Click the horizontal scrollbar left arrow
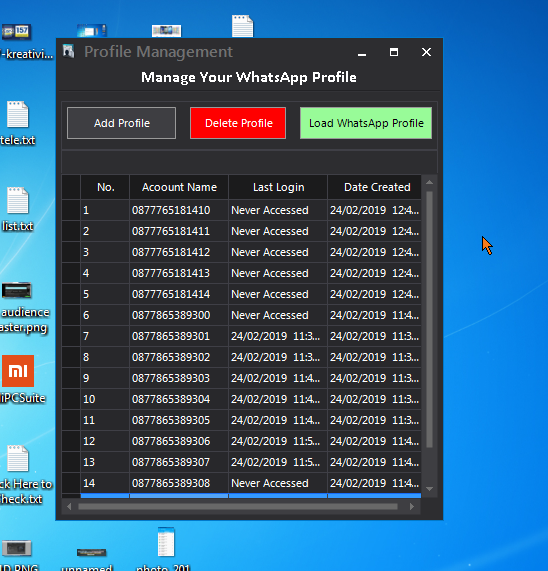The width and height of the screenshot is (548, 571). coord(69,507)
